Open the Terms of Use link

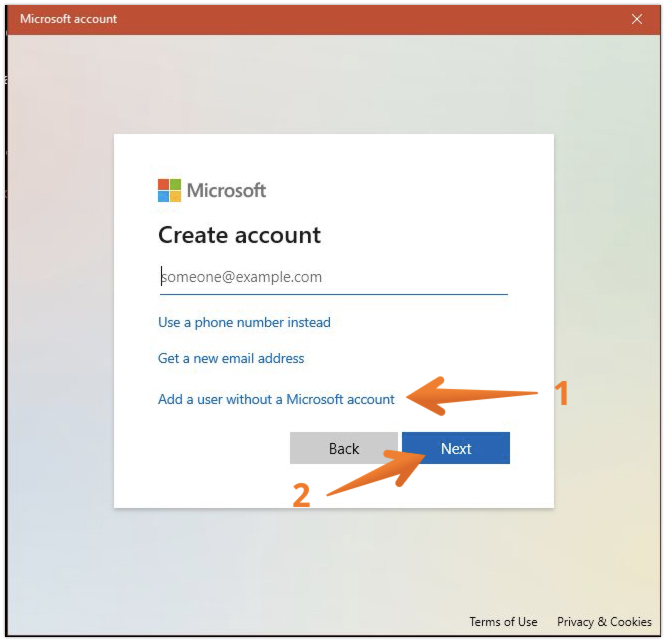pos(503,621)
